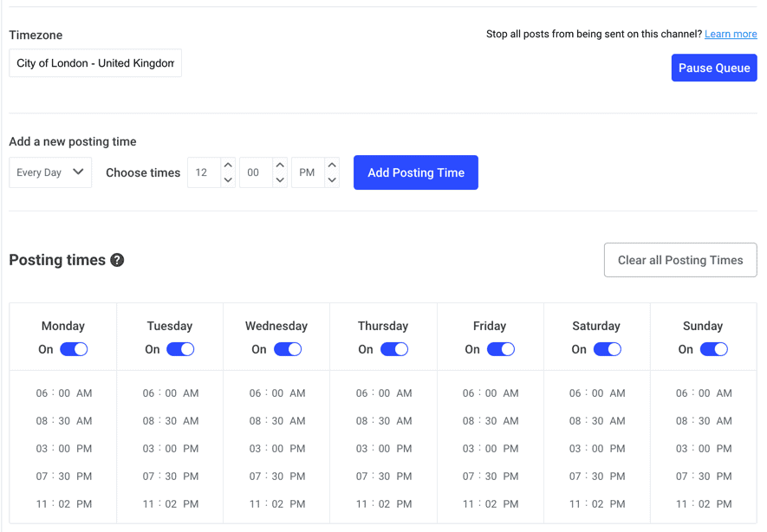Increase the hour stepper up arrow
The width and height of the screenshot is (767, 532).
click(228, 165)
